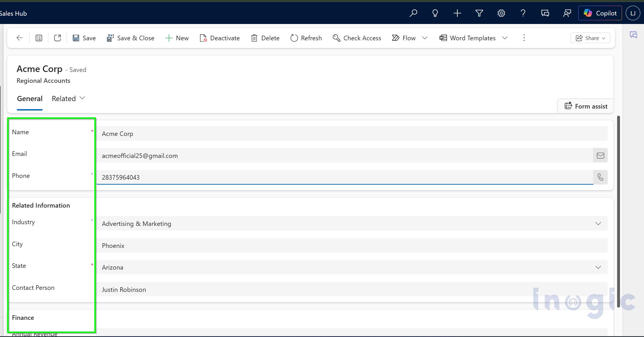This screenshot has height=337, width=644.
Task: Create a New record
Action: tap(177, 38)
